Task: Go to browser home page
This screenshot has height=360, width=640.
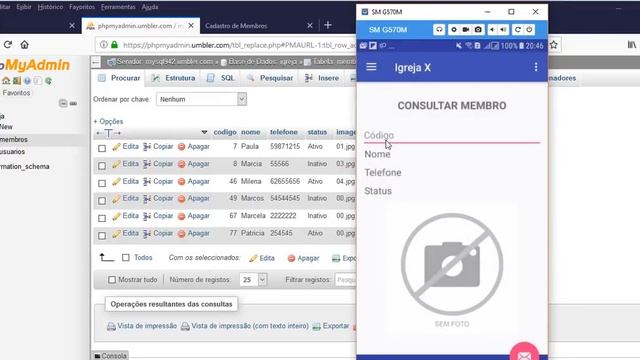Action: point(24,44)
